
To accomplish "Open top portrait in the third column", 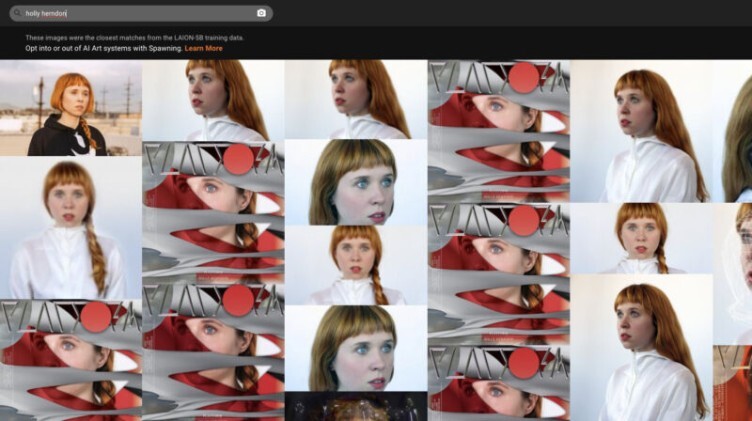I will pos(356,99).
